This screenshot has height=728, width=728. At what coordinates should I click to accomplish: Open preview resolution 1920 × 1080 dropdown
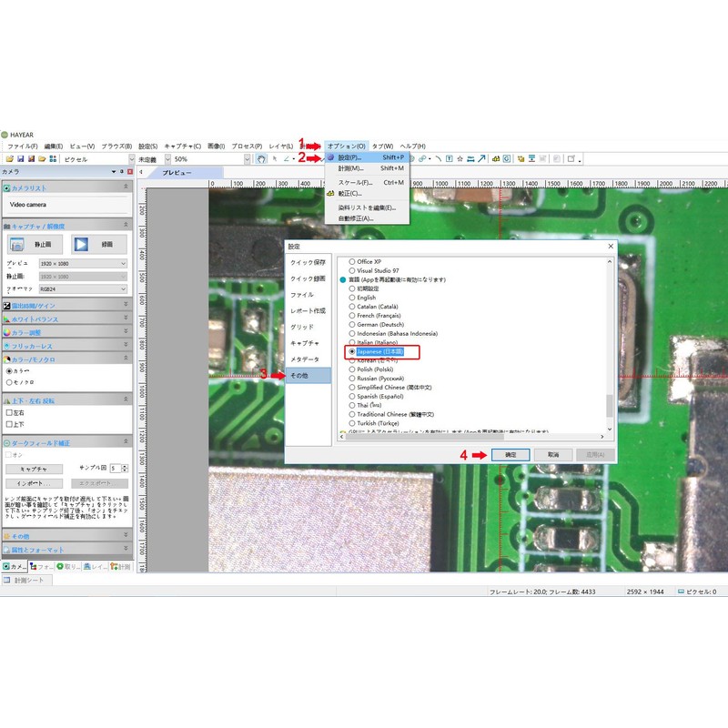83,264
